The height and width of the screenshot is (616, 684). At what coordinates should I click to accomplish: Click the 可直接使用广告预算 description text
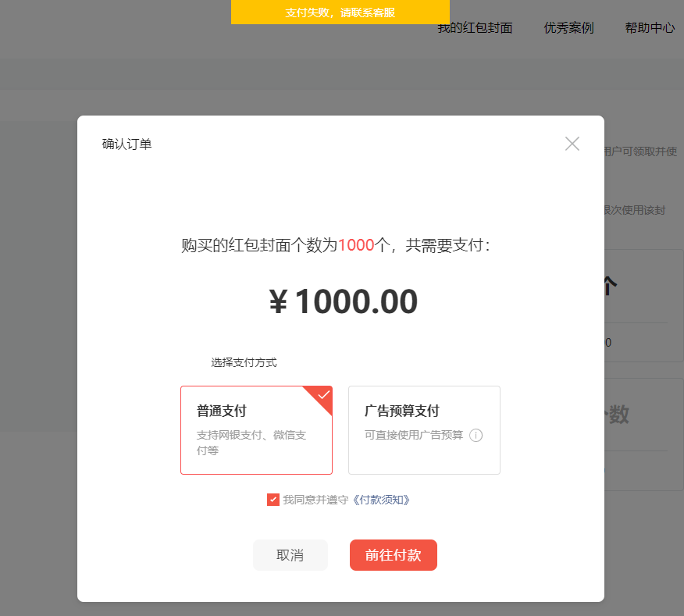pyautogui.click(x=414, y=435)
